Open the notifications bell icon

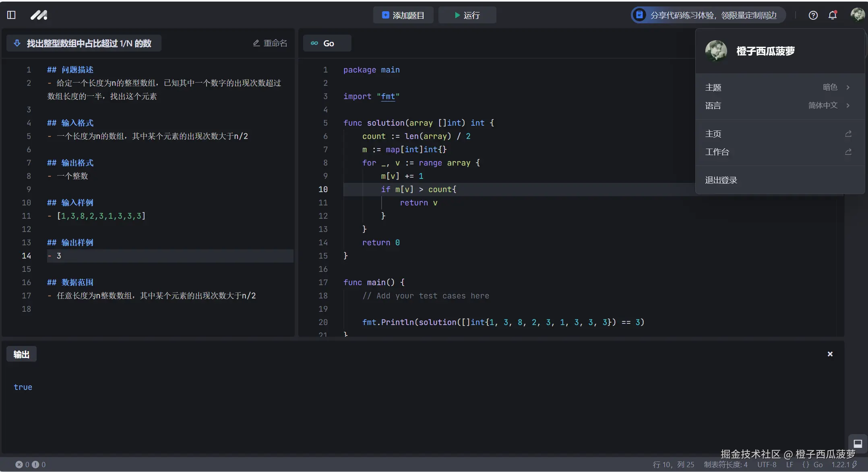(x=833, y=15)
